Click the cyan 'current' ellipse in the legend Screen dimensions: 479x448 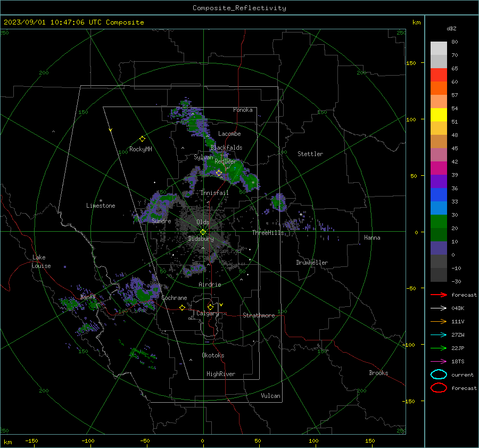click(439, 374)
